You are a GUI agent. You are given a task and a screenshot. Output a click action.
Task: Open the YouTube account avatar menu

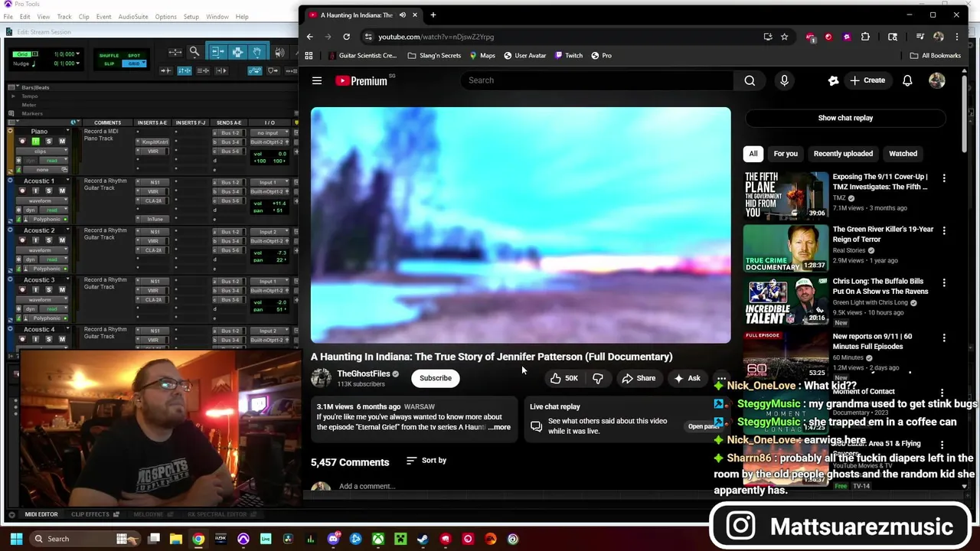937,80
